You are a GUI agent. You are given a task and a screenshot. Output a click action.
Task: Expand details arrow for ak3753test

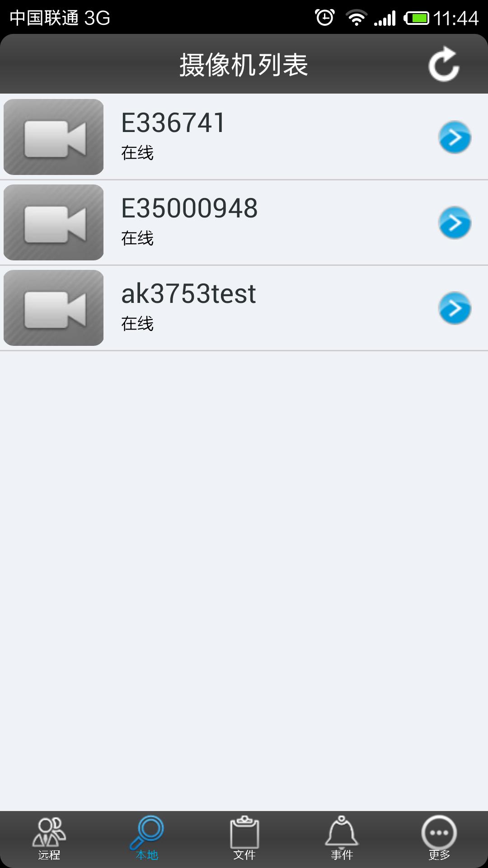[455, 308]
